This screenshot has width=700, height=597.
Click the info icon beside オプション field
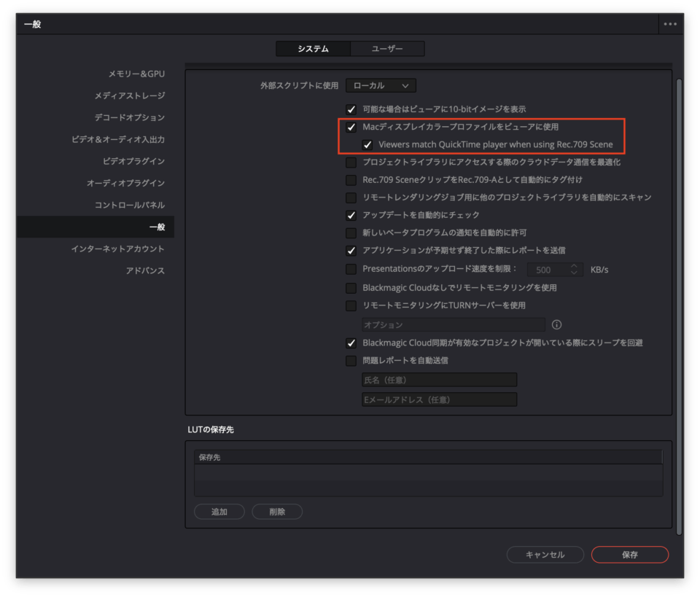[556, 324]
